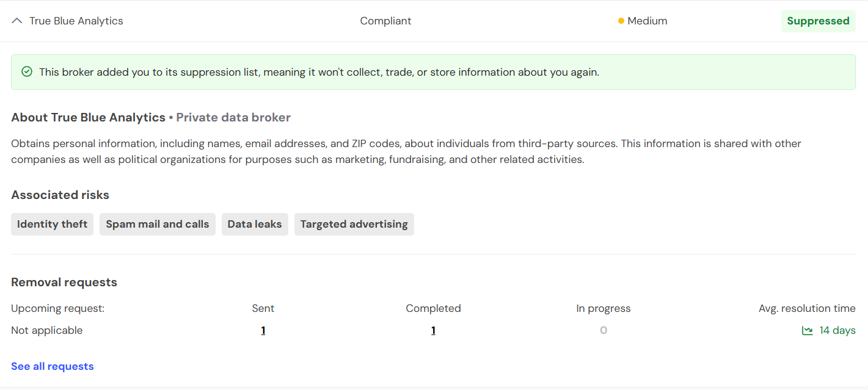Click the green 14 days resolution time
Viewport: 868px width, 390px height.
click(x=837, y=330)
